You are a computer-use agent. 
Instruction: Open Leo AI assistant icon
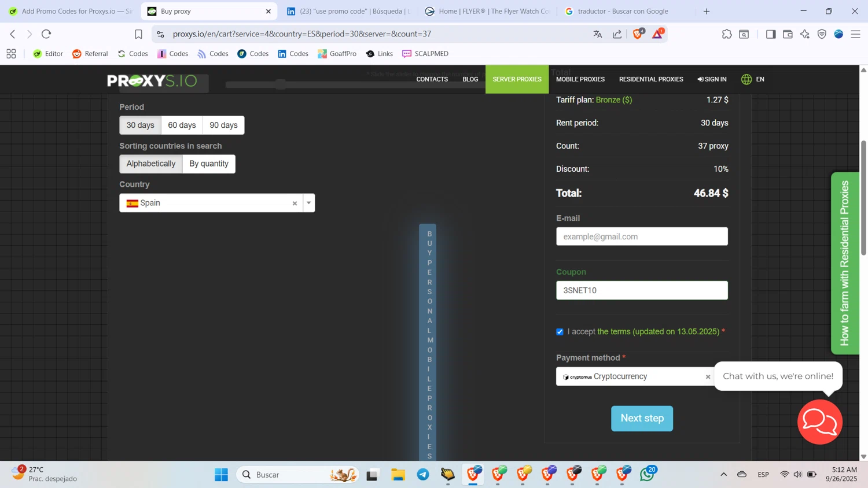(805, 34)
